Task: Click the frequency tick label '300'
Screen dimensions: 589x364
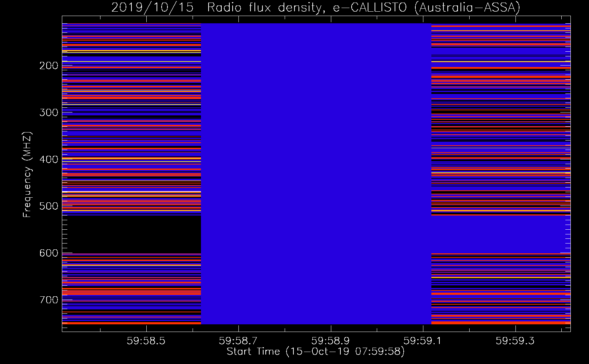Action: pyautogui.click(x=49, y=112)
